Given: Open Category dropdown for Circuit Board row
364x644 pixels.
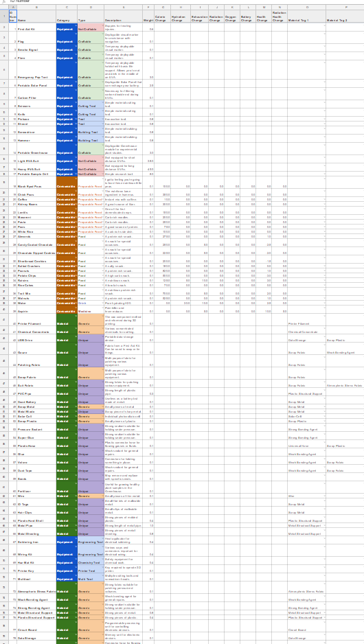Looking at the screenshot, I should click(76, 621).
